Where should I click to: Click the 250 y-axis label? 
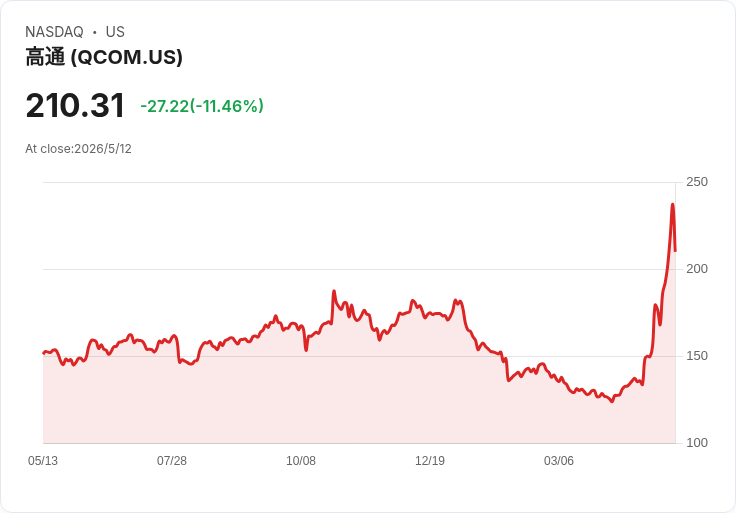coord(697,182)
